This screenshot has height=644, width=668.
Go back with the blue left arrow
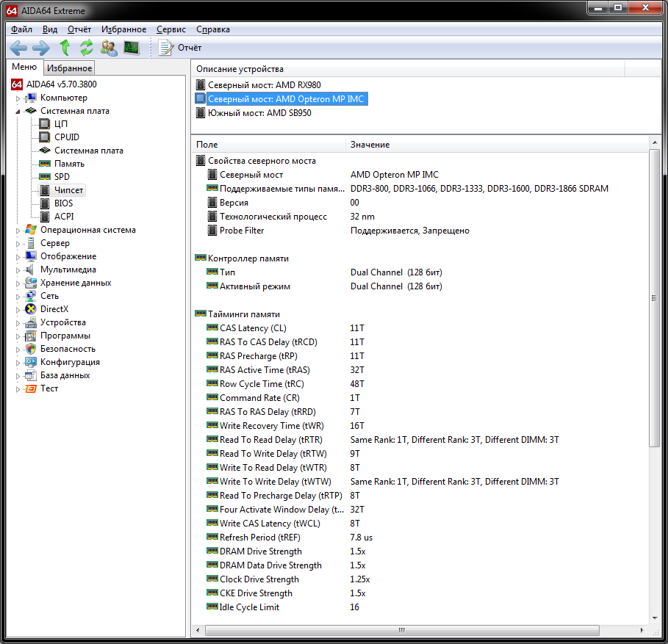pos(18,48)
